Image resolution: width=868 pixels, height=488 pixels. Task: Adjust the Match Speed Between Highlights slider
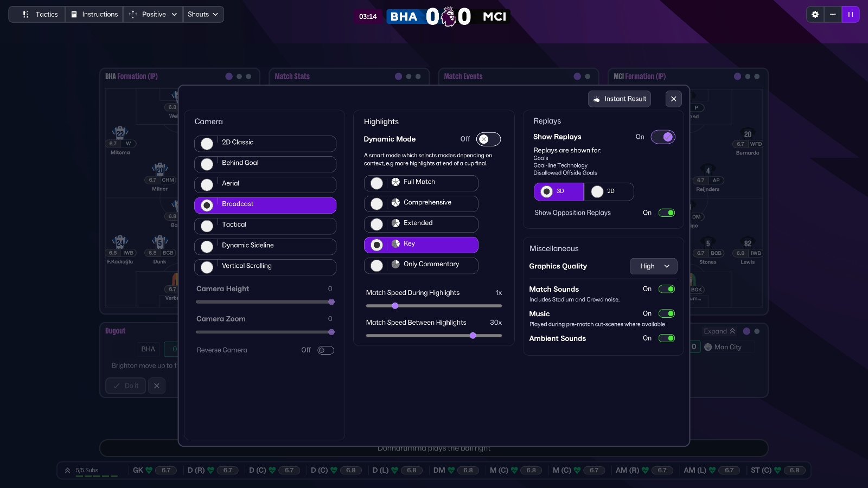(473, 336)
